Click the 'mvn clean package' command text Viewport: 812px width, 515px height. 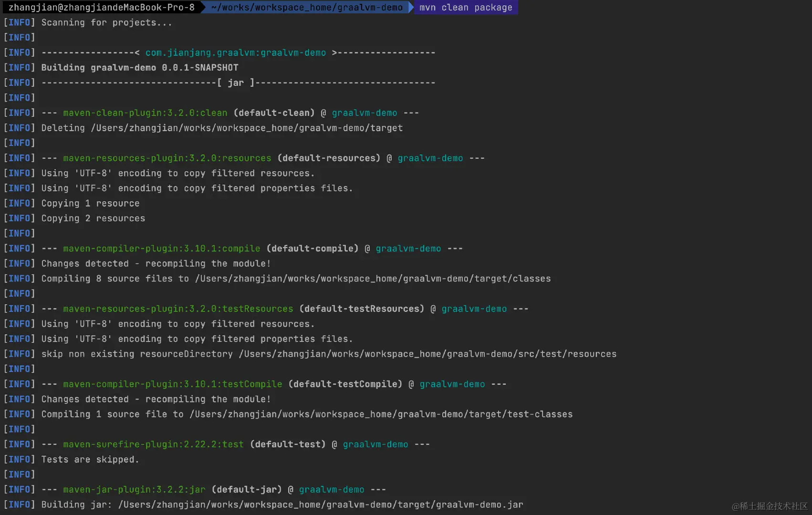click(x=466, y=8)
